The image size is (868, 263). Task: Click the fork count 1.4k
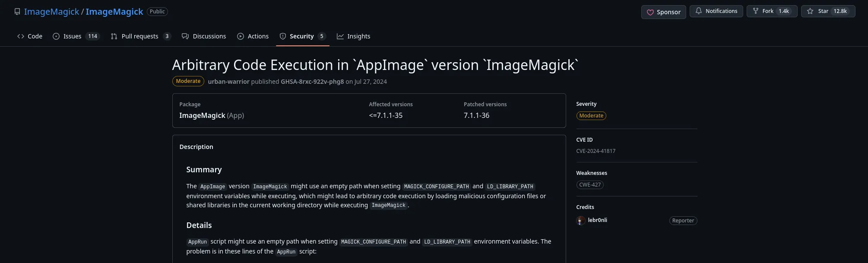coord(784,11)
